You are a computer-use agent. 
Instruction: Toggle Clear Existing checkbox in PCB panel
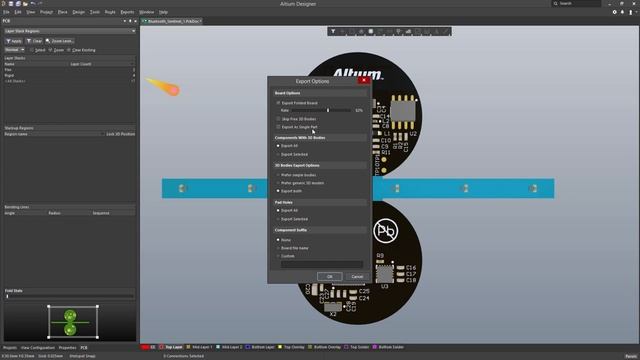point(69,50)
